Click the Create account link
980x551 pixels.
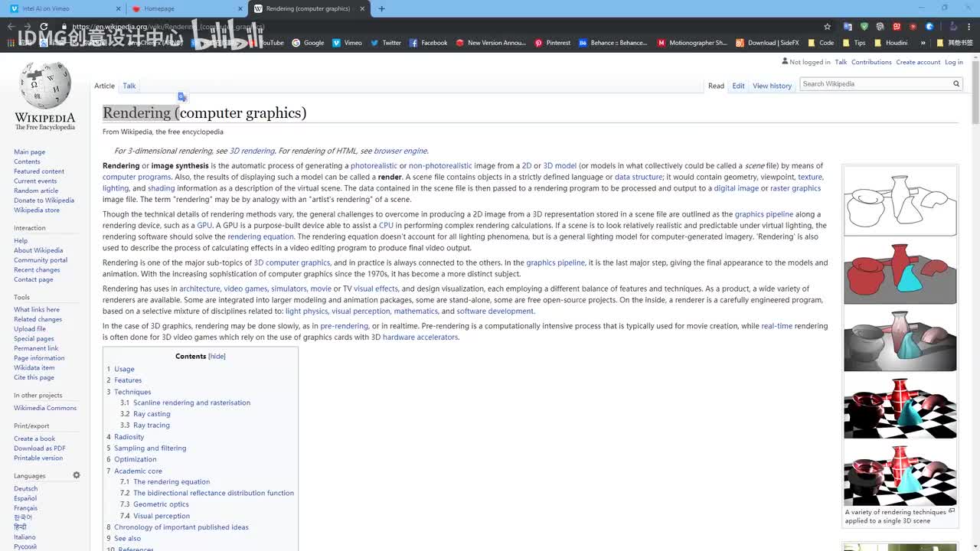918,62
